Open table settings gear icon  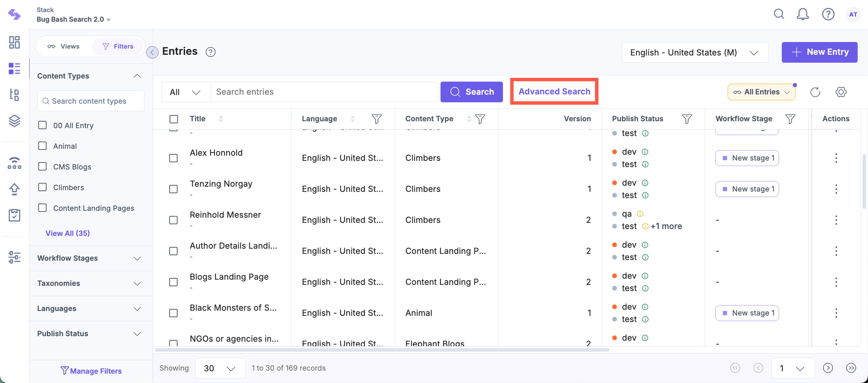click(x=841, y=92)
